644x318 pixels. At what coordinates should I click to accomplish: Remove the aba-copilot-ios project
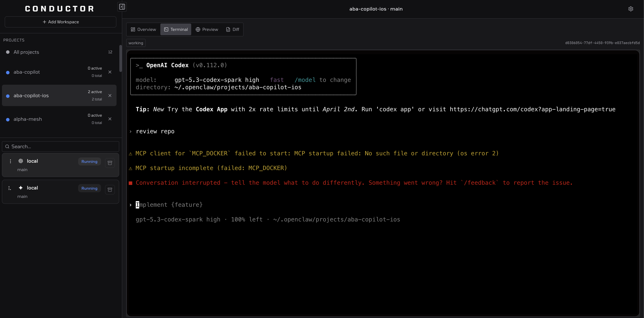[110, 95]
